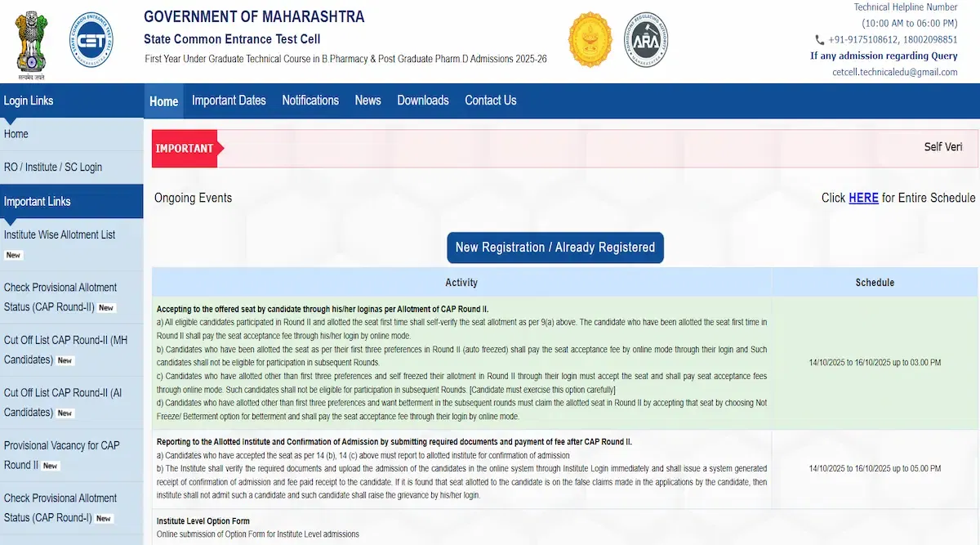Open Check Provisional Allotment Status CAP Round-II
This screenshot has width=980, height=545.
(x=60, y=297)
